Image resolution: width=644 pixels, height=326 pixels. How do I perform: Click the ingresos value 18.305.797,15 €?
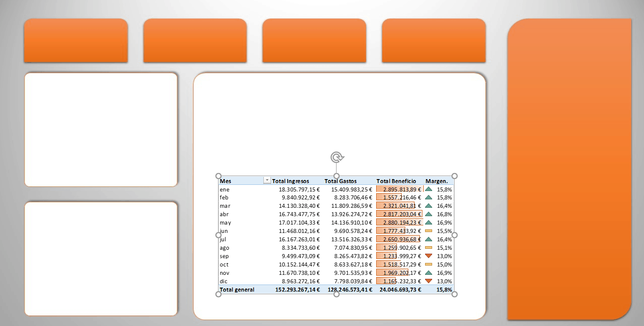pyautogui.click(x=300, y=189)
